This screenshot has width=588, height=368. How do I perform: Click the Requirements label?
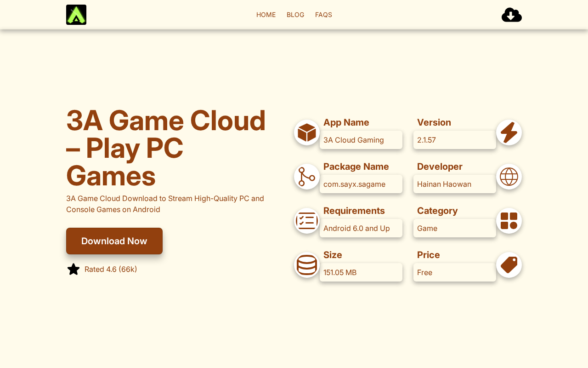354,211
